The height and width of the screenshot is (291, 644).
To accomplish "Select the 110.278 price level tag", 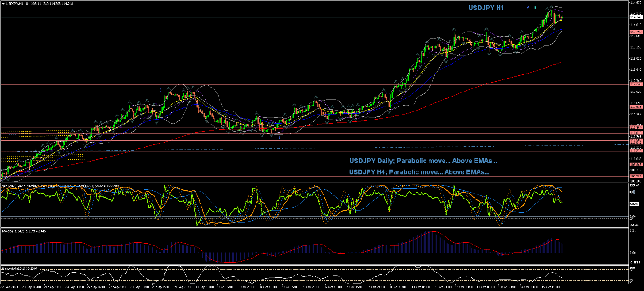I will 635,151.
